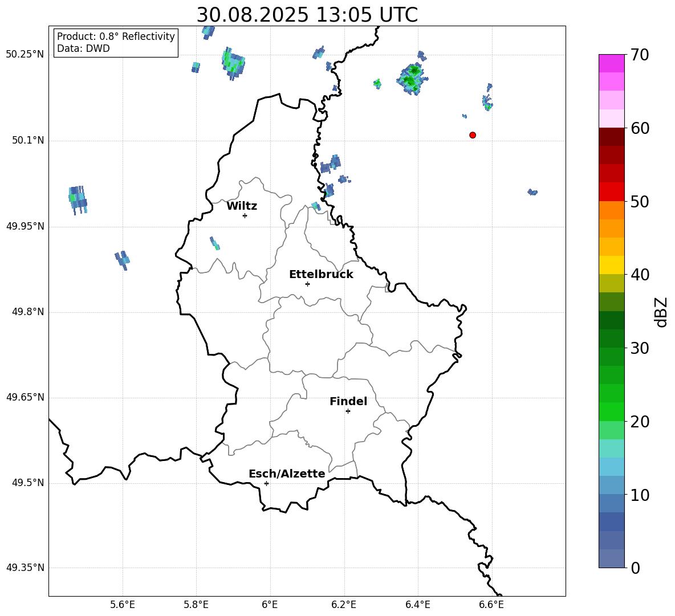Click the Esch/Alzette station cross marker
675x616 pixels.
tap(266, 483)
